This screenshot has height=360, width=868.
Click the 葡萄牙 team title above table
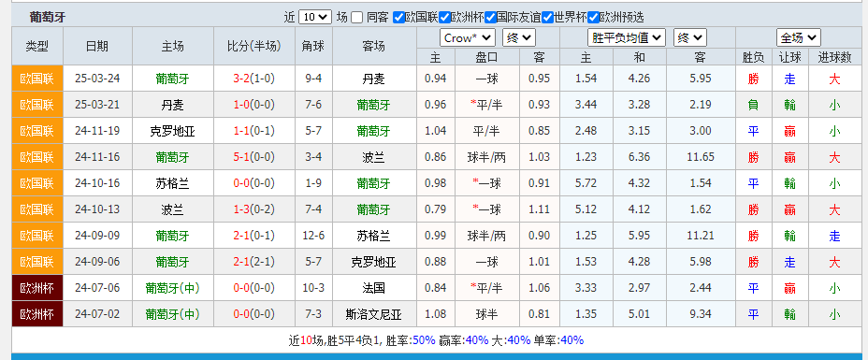click(x=48, y=18)
